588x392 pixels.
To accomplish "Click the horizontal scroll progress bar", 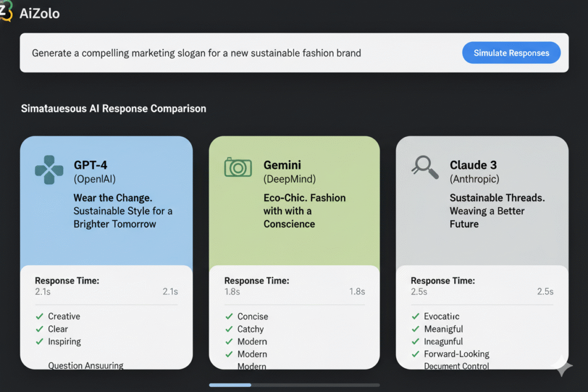I will click(x=294, y=385).
